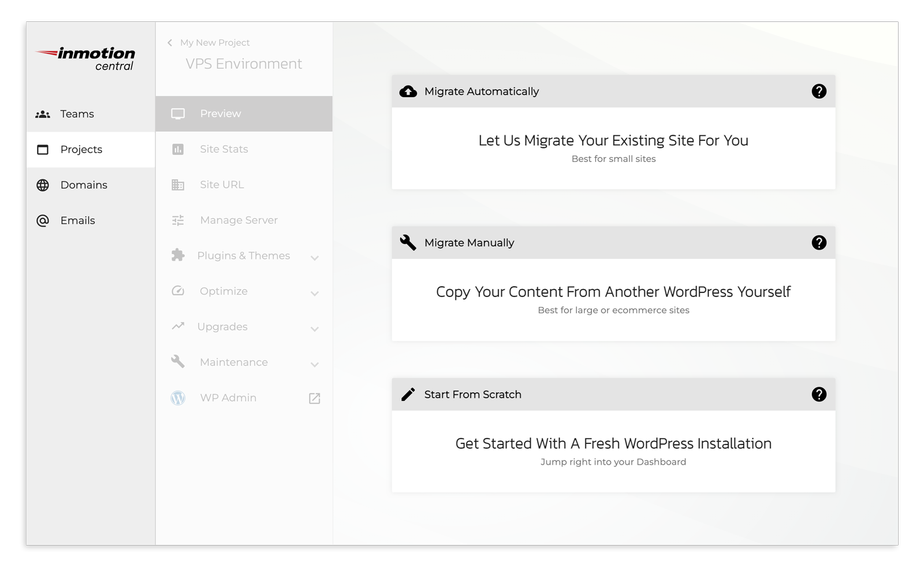Click the InMotion Central logo

tap(85, 59)
